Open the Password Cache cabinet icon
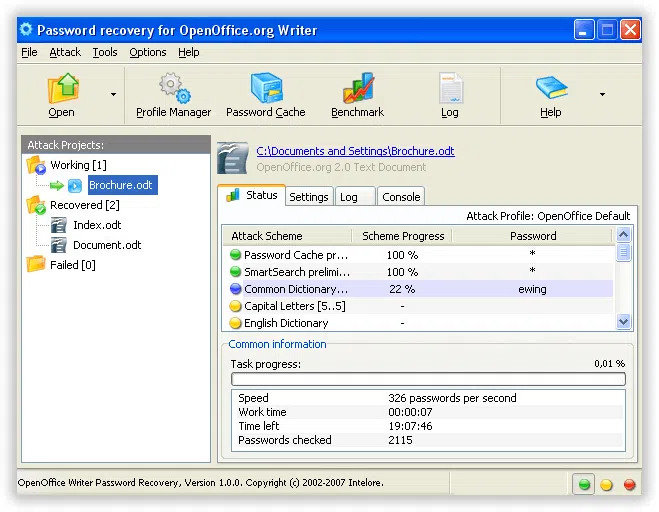 266,88
